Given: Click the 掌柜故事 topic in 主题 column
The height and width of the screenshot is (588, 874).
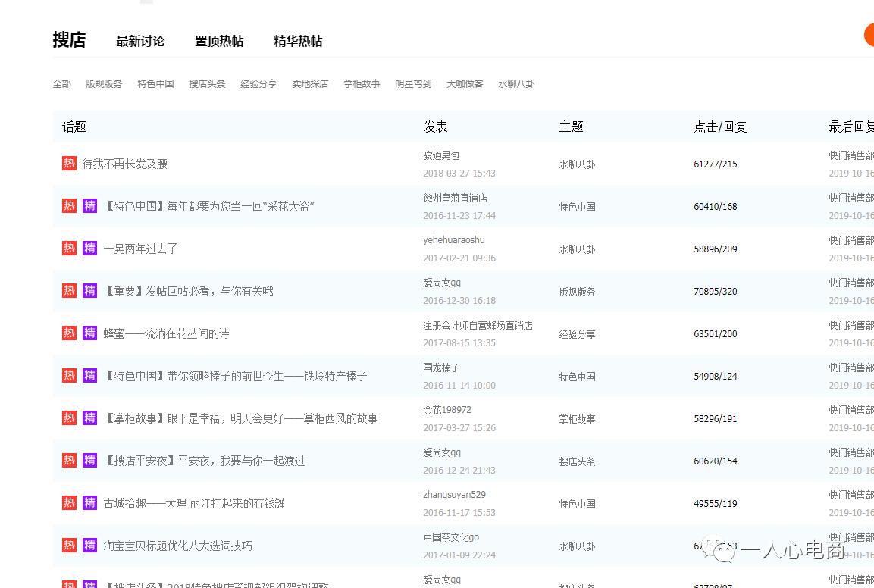Looking at the screenshot, I should (577, 419).
